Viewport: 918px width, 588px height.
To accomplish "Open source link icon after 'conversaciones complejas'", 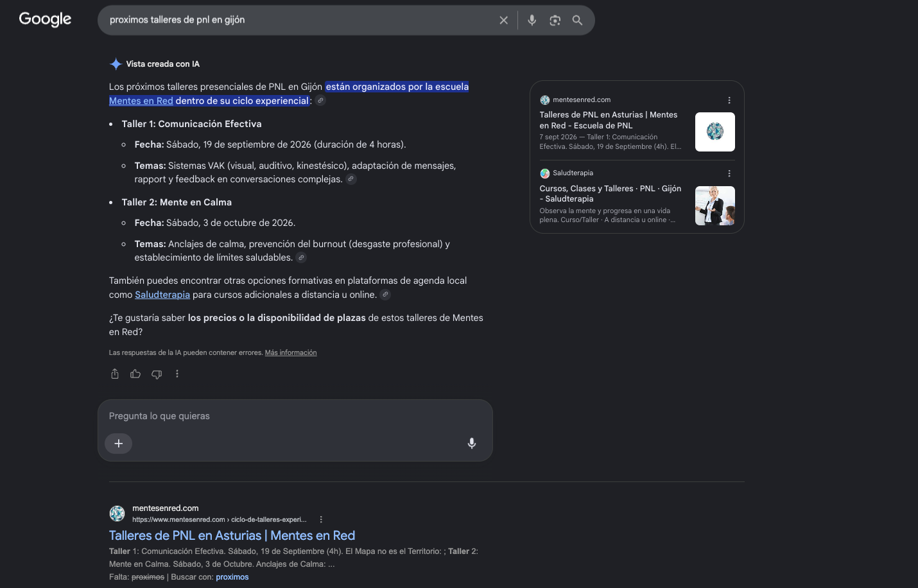I will [x=351, y=179].
